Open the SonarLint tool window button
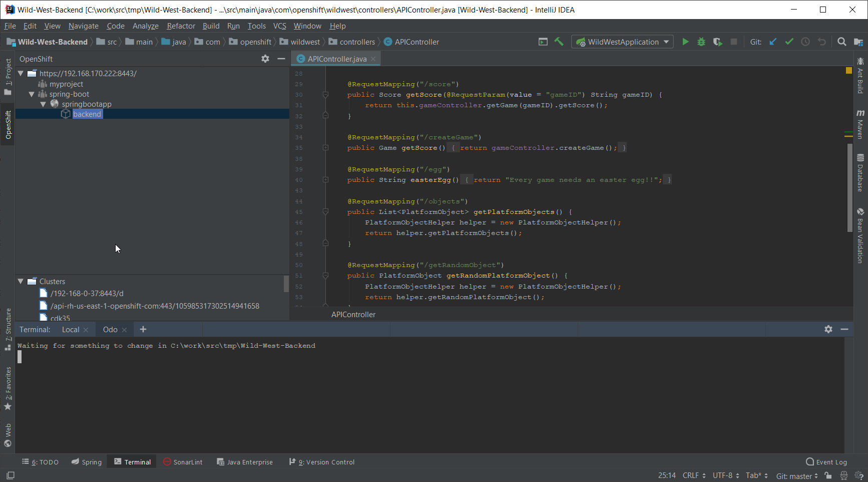Viewport: 868px width, 482px height. [x=183, y=462]
